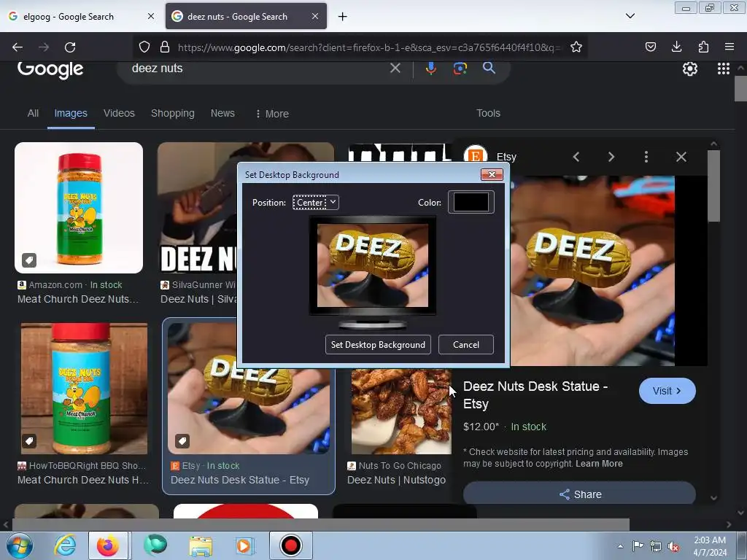Open the Learn More copyright link

(599, 464)
